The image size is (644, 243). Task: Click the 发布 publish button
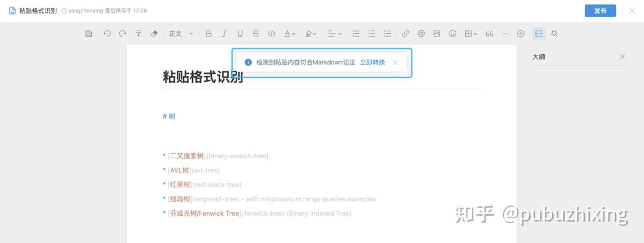pyautogui.click(x=601, y=11)
